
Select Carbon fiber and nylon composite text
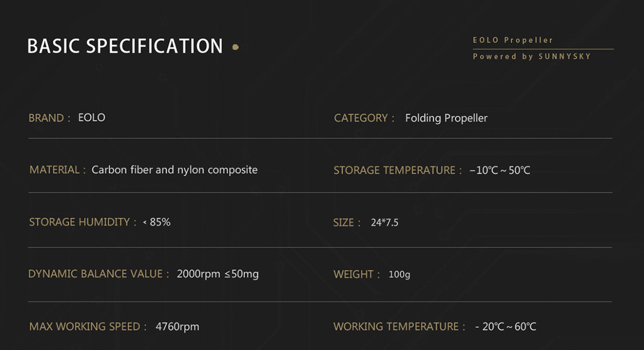(x=174, y=170)
